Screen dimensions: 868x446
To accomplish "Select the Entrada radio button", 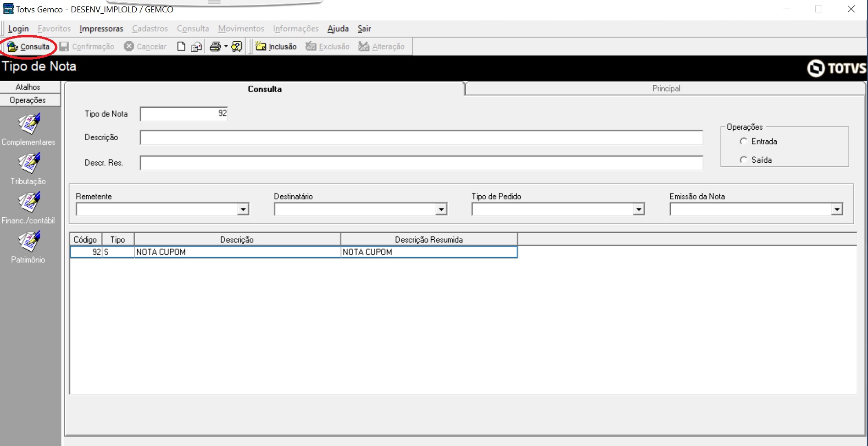I will pos(743,141).
